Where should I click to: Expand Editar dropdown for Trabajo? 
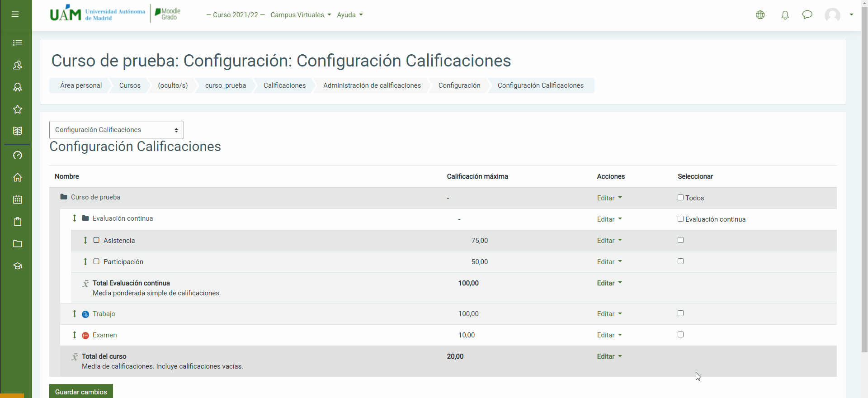(x=609, y=314)
